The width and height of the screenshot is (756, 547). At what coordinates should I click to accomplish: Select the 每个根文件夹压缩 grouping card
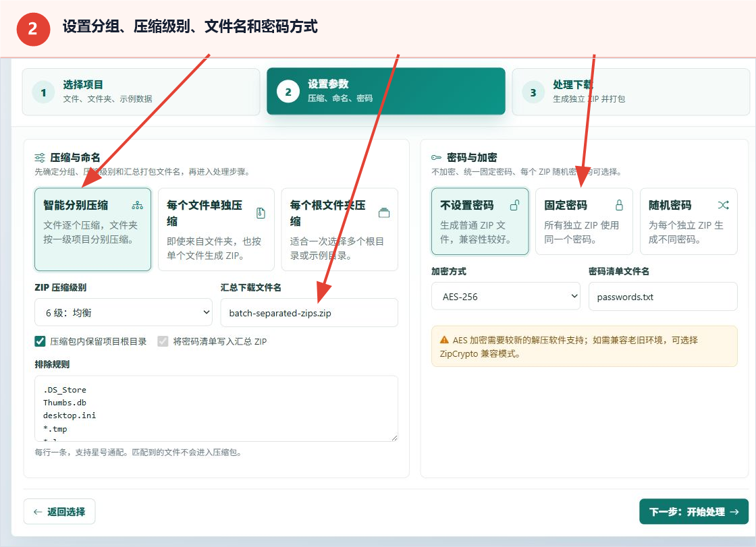pyautogui.click(x=340, y=229)
